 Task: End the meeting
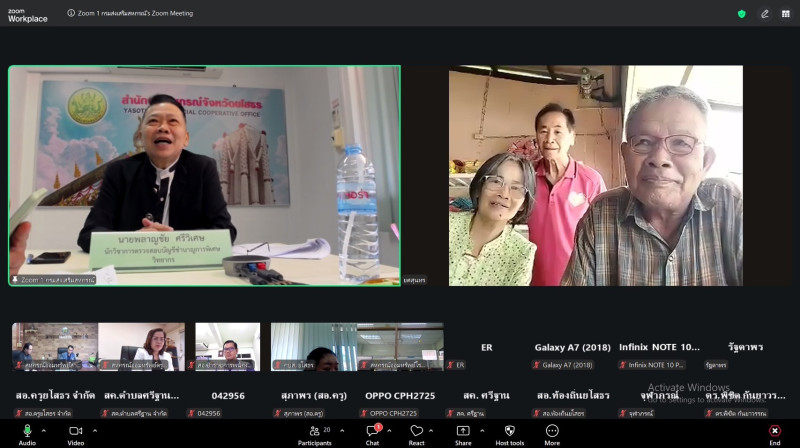[775, 431]
